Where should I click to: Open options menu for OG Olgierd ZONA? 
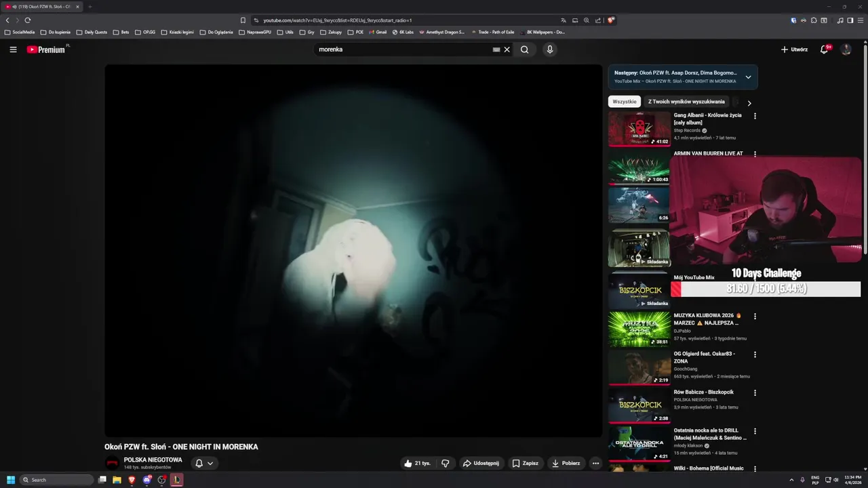(x=755, y=354)
